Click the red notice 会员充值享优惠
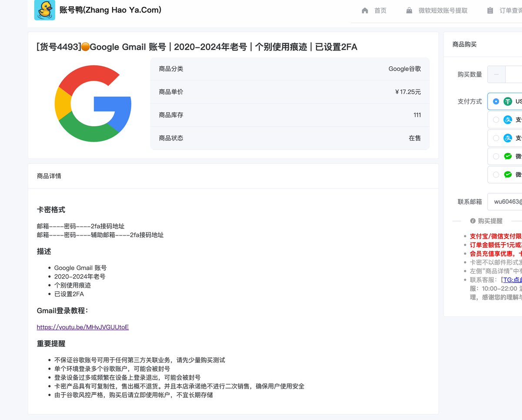Viewport: 522px width, 420px height. 496,253
